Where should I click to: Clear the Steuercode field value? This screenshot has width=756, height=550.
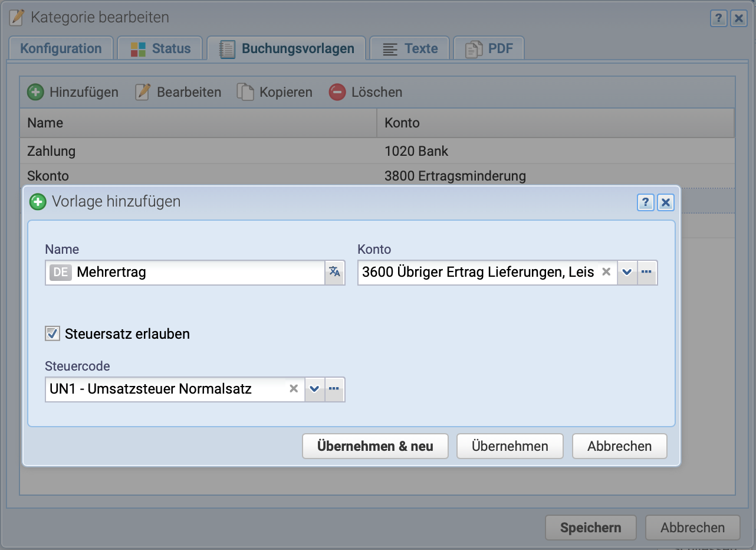point(294,389)
